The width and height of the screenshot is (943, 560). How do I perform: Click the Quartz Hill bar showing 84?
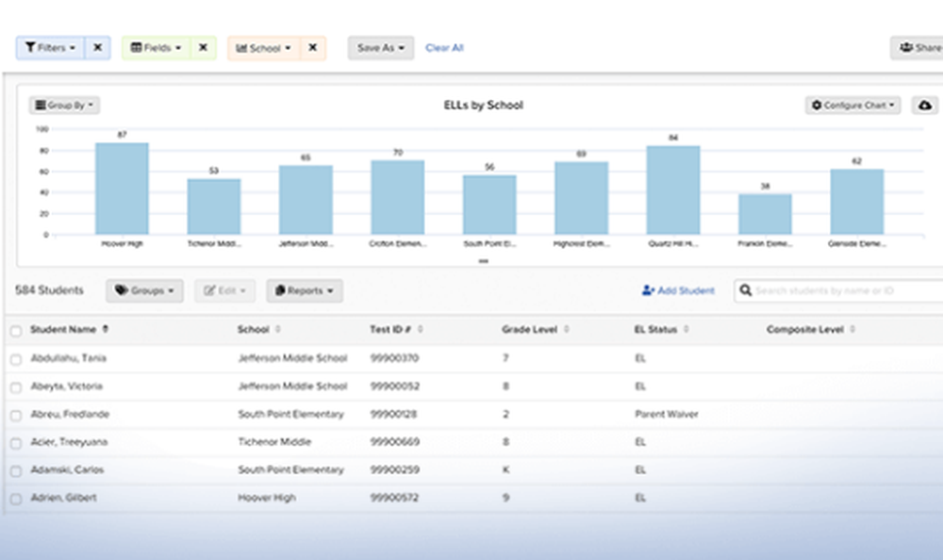673,190
